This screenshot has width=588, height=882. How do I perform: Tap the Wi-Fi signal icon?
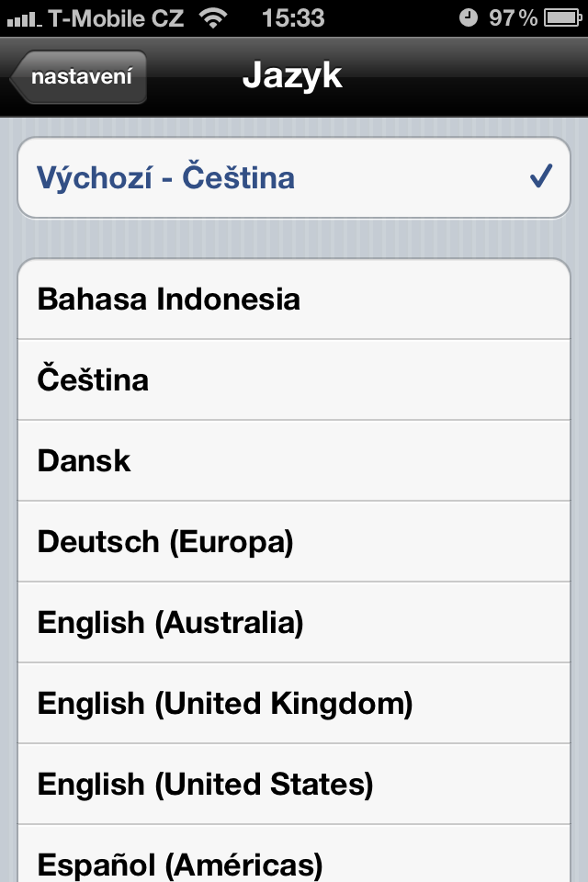(x=214, y=17)
